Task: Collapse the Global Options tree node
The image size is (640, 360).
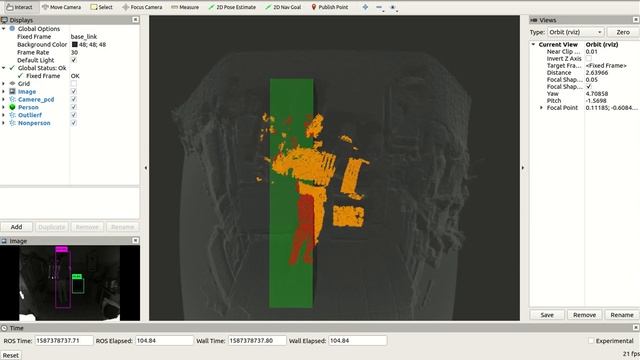Action: (4, 29)
